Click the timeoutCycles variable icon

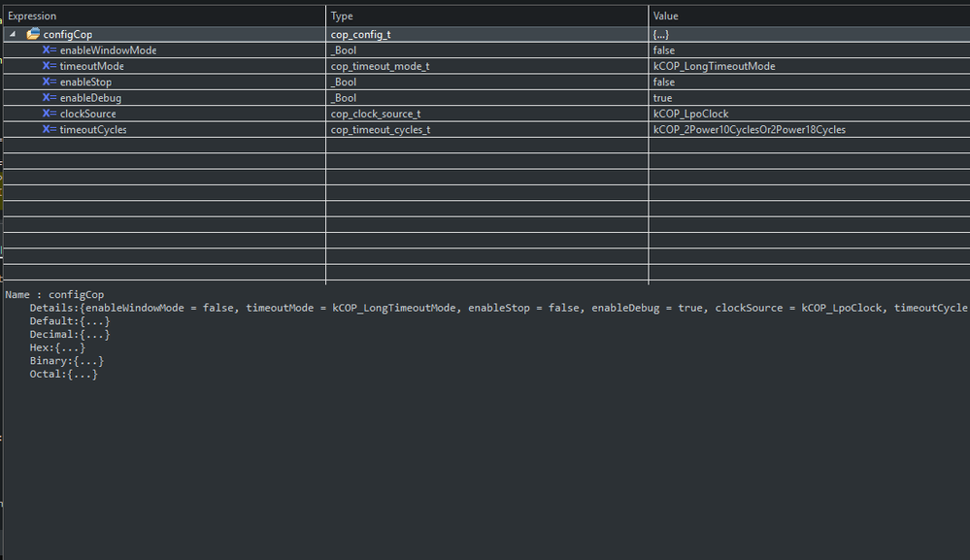[49, 129]
